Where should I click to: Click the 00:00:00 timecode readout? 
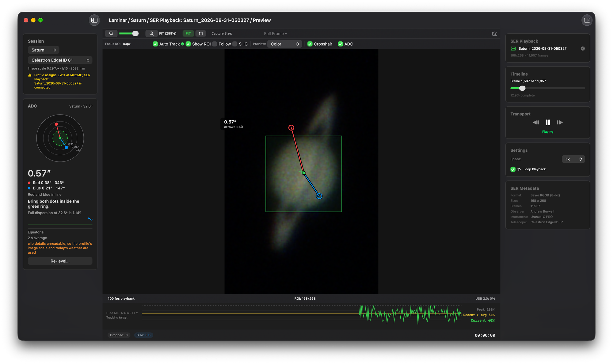point(485,335)
